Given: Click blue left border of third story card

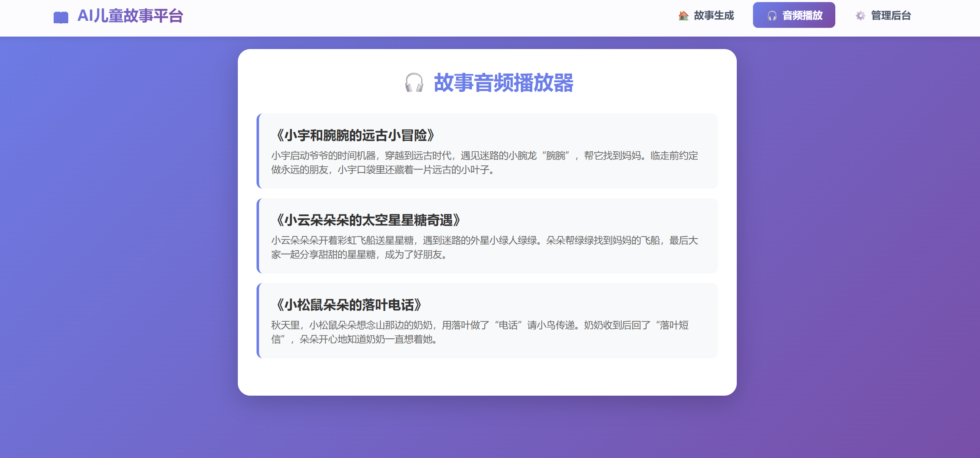Looking at the screenshot, I should click(258, 320).
